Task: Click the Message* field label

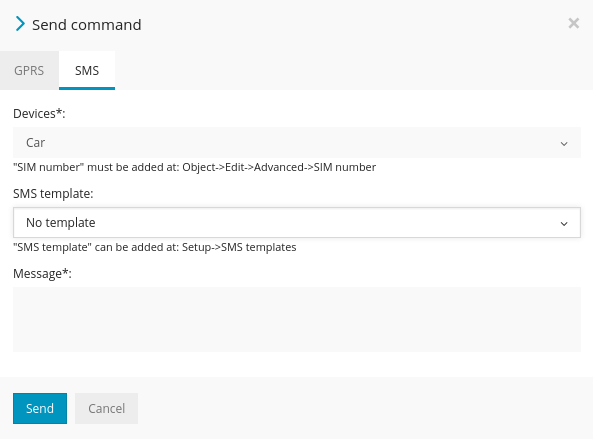Action: [42, 273]
